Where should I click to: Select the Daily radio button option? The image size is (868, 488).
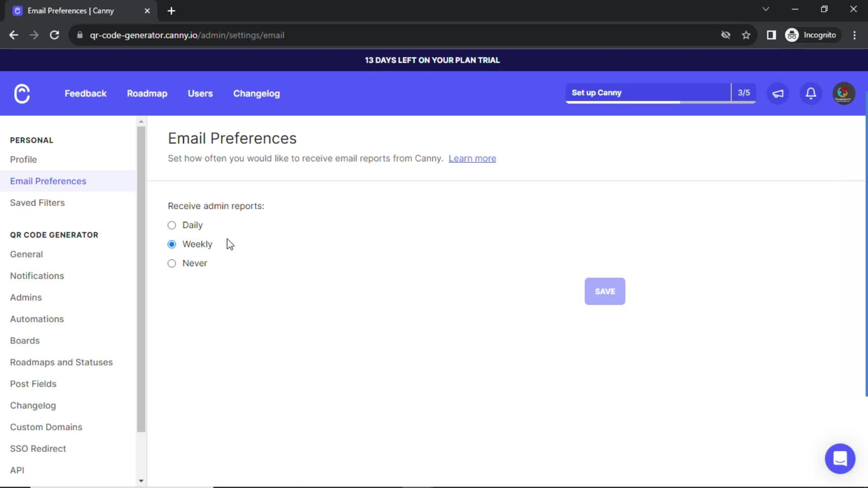(x=172, y=225)
